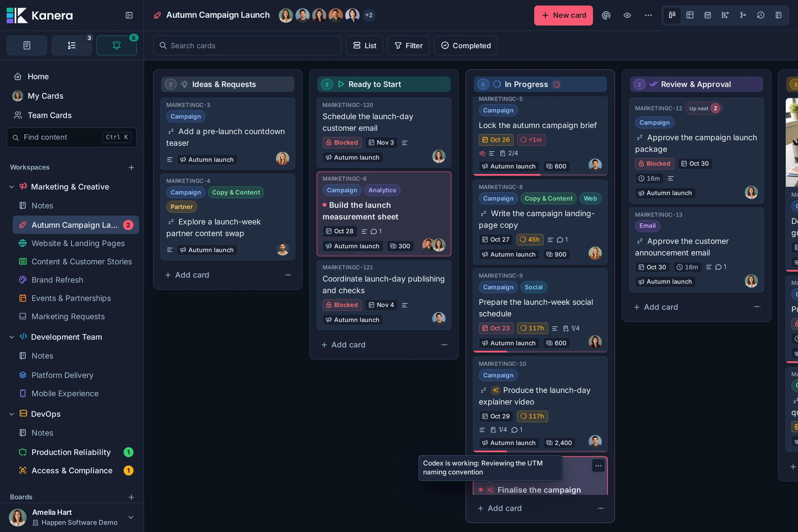
Task: Open the notifications bell tab
Action: pos(116,45)
